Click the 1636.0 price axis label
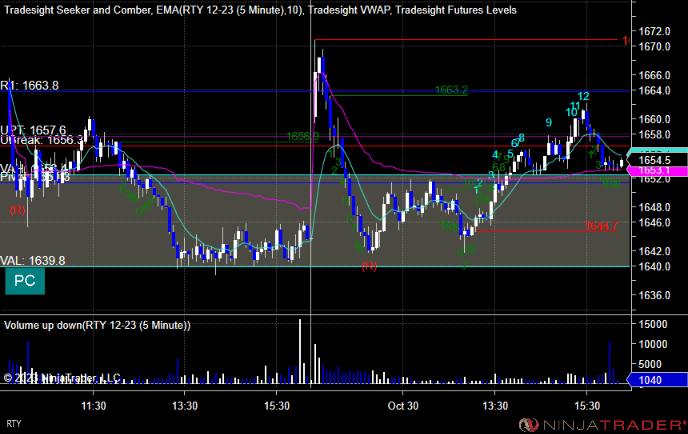Image resolution: width=688 pixels, height=434 pixels. [654, 295]
